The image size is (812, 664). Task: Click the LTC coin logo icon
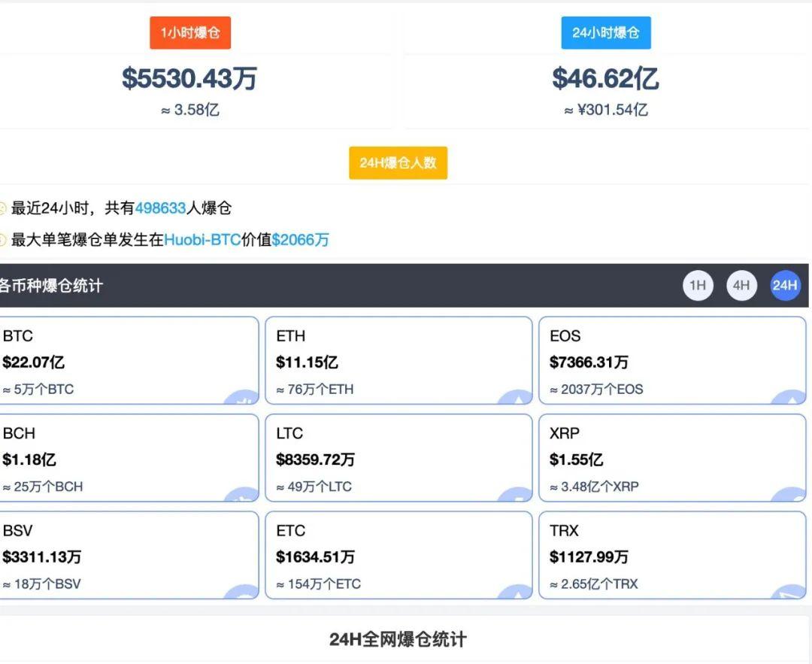click(x=515, y=496)
